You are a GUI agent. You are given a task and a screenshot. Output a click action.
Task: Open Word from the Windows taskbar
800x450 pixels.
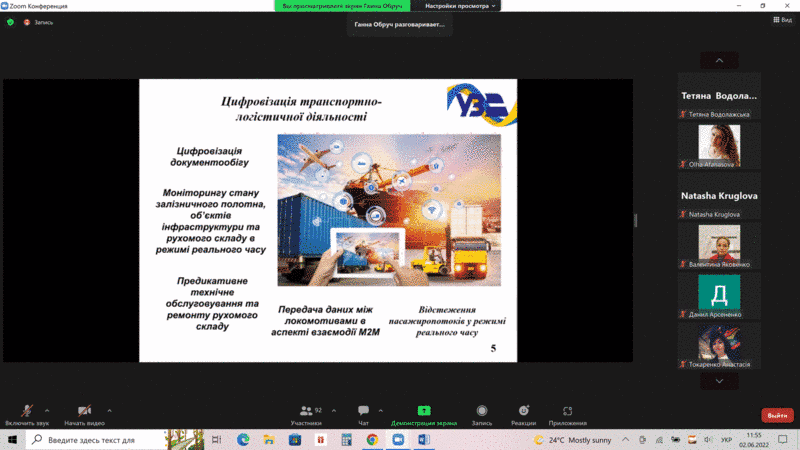click(x=422, y=440)
